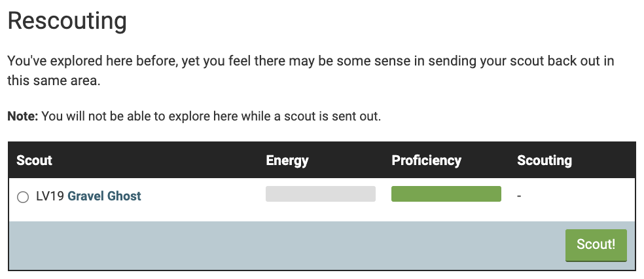The height and width of the screenshot is (279, 644).
Task: Click the blue-gray footer left of Scout!
Action: coord(281,245)
